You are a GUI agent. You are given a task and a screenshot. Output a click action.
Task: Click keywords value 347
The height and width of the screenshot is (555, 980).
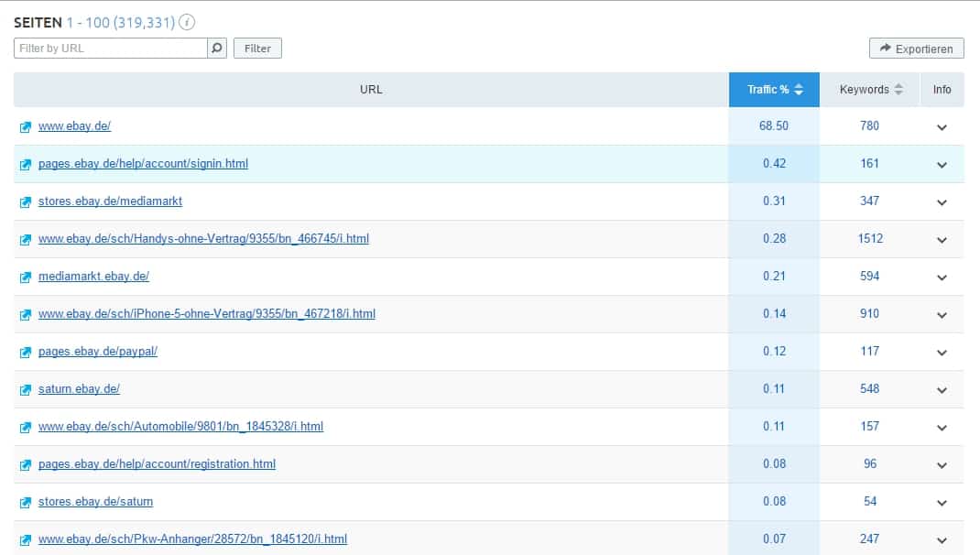tap(869, 201)
